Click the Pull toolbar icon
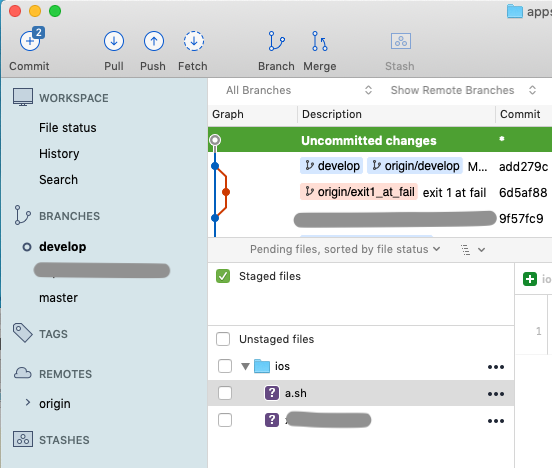This screenshot has height=468, width=552. click(114, 41)
